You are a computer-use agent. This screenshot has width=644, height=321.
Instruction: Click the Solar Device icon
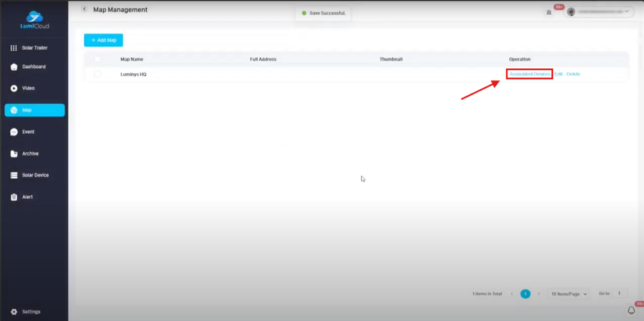coord(14,175)
